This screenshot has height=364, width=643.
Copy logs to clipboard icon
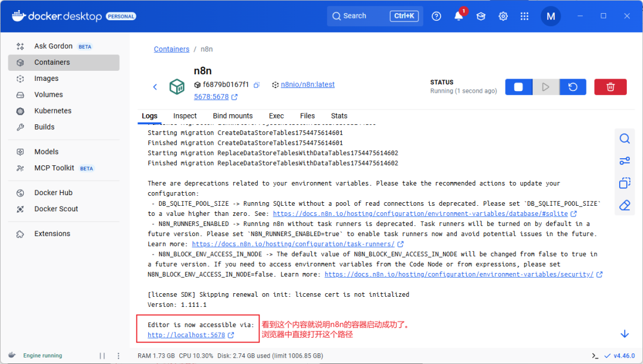[x=624, y=183]
